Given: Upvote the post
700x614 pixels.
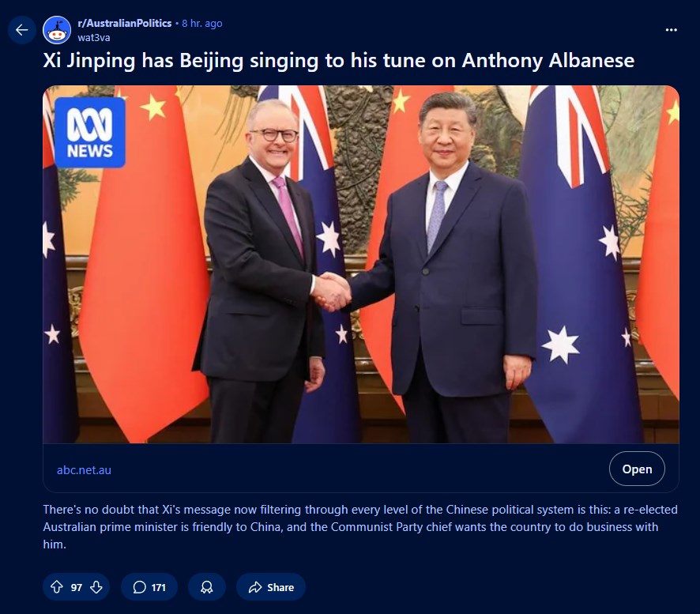Looking at the screenshot, I should coord(57,587).
